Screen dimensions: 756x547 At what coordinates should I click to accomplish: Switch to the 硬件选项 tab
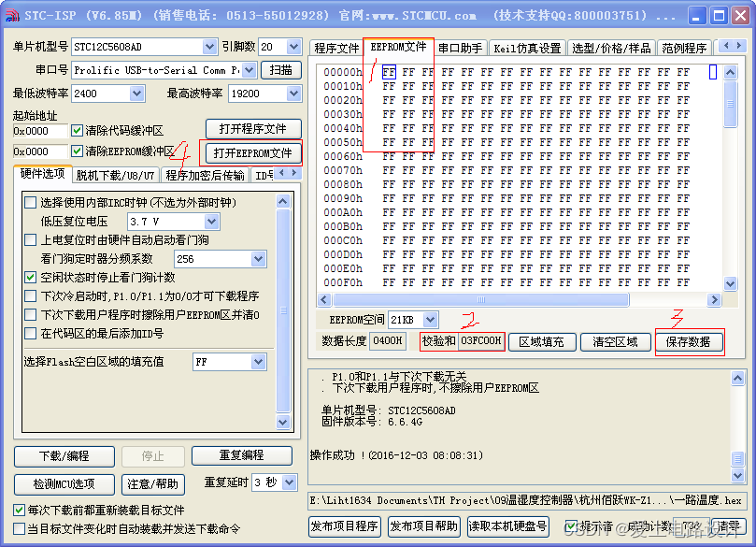coord(42,174)
